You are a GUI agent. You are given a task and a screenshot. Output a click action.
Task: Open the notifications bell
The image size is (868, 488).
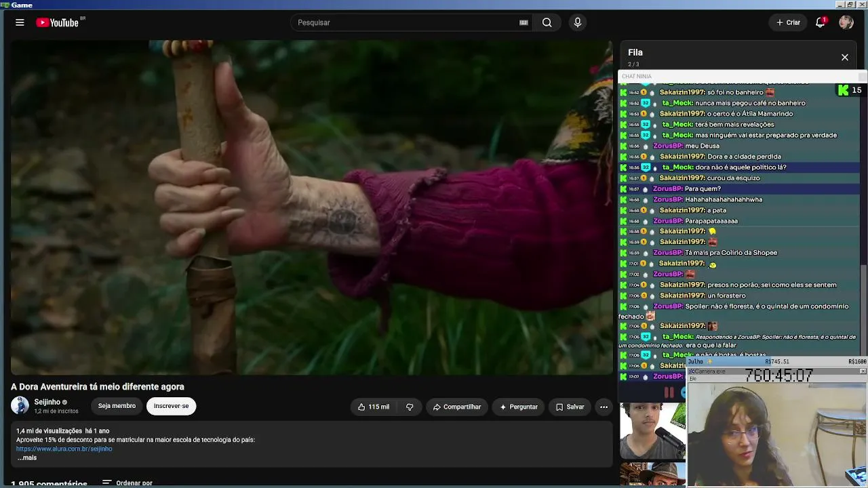click(820, 22)
